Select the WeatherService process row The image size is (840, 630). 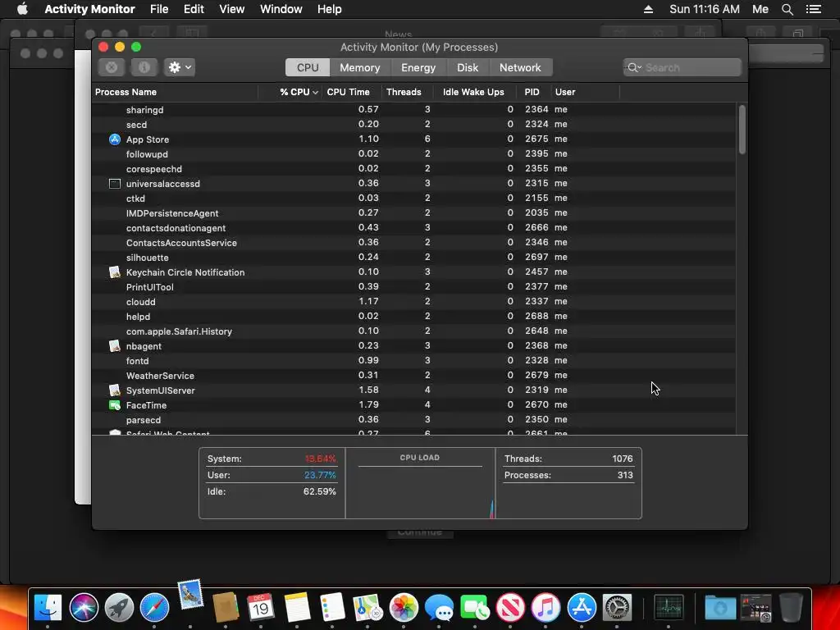(x=414, y=376)
